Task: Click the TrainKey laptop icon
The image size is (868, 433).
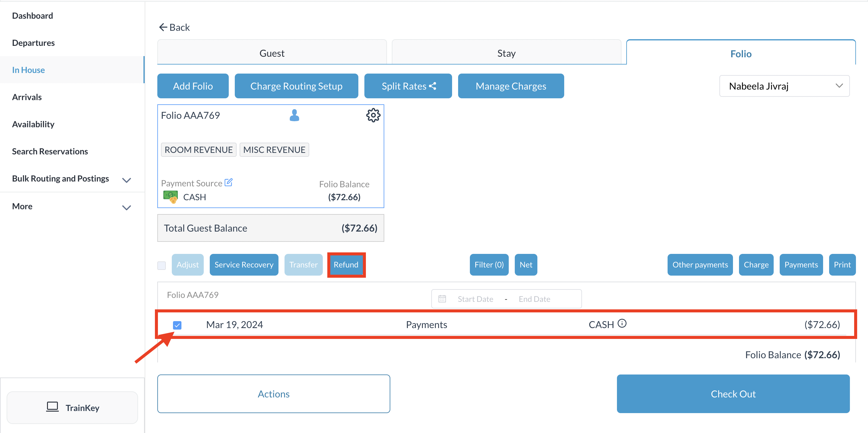Action: [52, 407]
